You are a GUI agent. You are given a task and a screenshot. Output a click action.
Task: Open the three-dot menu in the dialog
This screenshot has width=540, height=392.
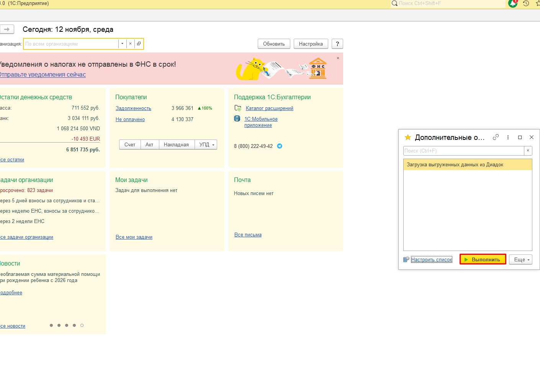tap(508, 137)
